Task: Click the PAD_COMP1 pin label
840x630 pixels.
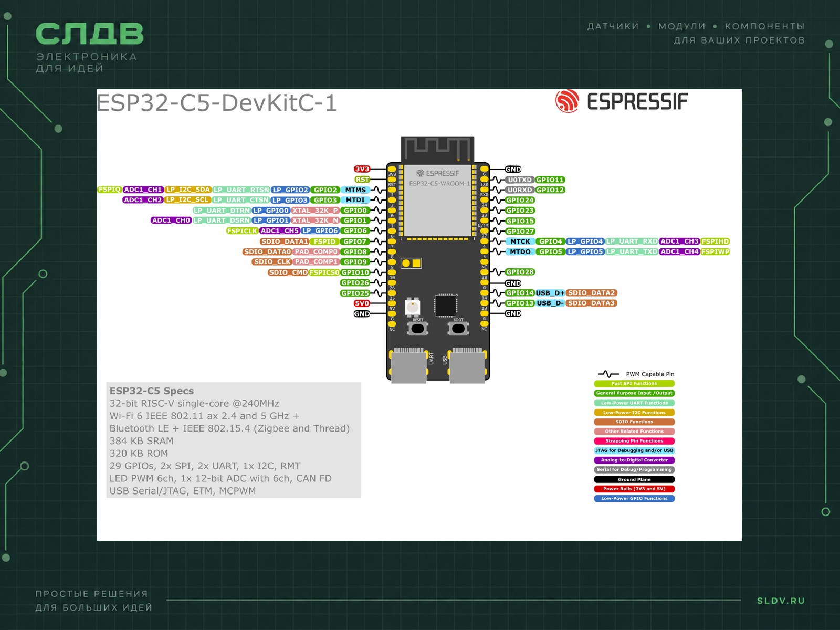Action: coord(316,262)
